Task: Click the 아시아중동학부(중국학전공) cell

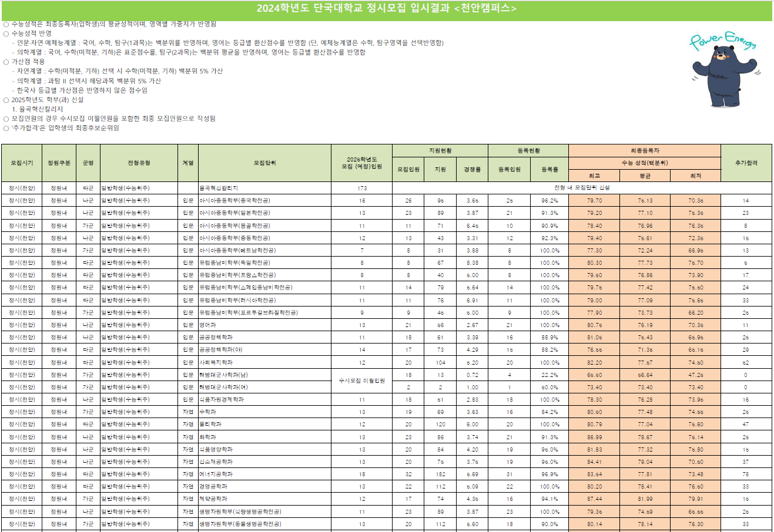Action: pos(264,201)
